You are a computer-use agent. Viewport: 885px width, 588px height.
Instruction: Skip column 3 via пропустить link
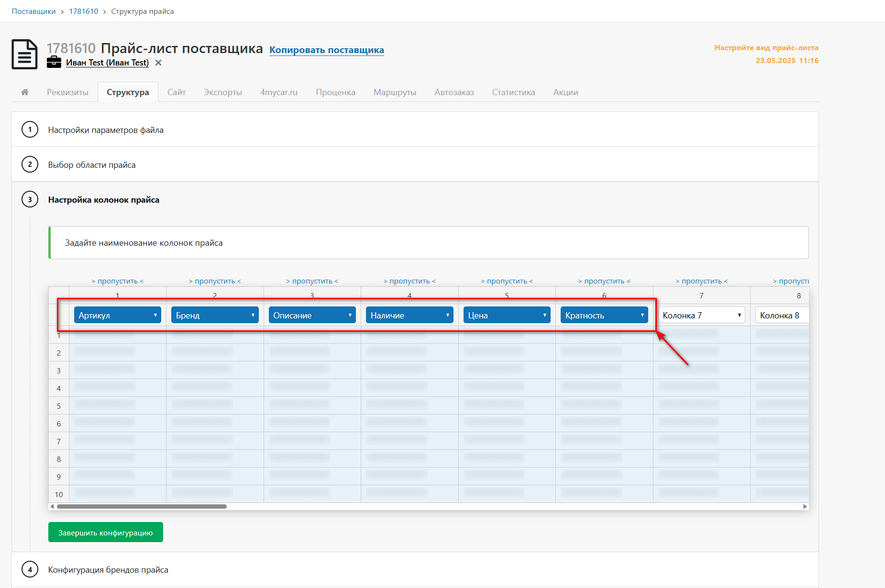(312, 281)
